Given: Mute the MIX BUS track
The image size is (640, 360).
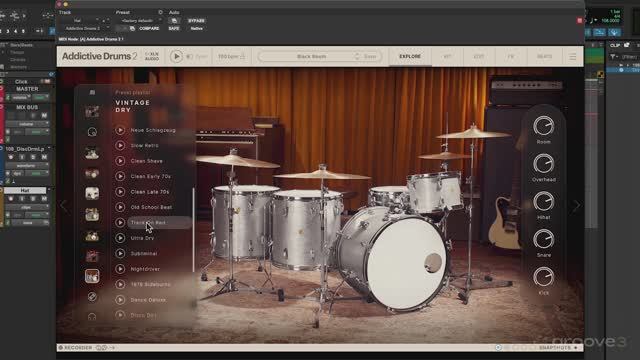Looking at the screenshot, I should pyautogui.click(x=44, y=116).
